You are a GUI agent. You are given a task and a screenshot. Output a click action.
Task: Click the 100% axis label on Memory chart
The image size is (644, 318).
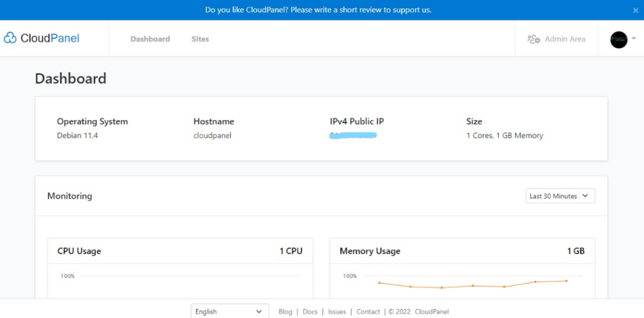click(x=350, y=276)
